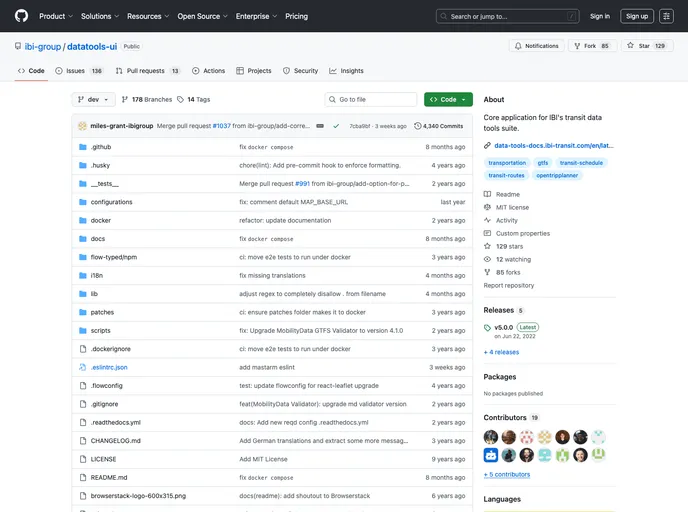The image size is (688, 512).
Task: Focus the Go to file field
Action: point(371,100)
